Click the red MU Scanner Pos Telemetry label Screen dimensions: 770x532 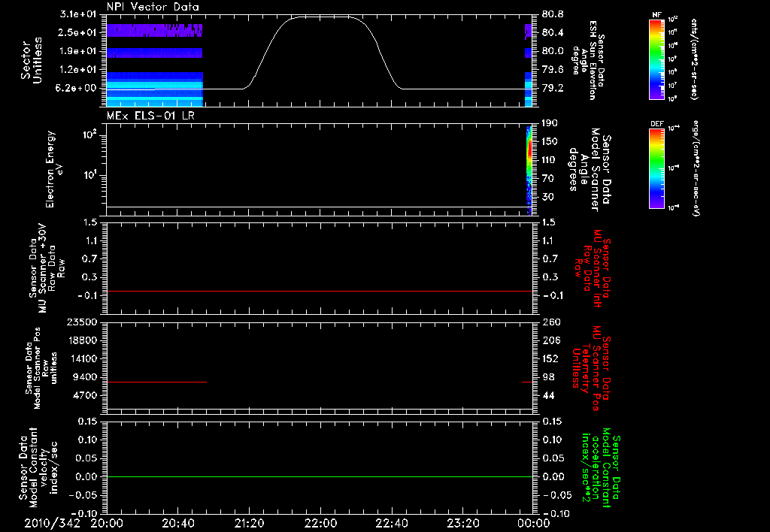pyautogui.click(x=592, y=368)
